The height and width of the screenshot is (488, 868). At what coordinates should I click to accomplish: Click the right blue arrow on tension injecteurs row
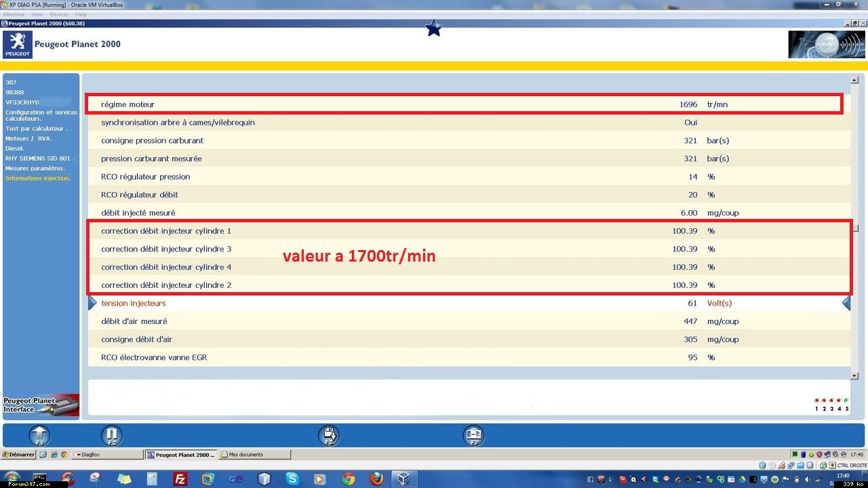pyautogui.click(x=846, y=304)
